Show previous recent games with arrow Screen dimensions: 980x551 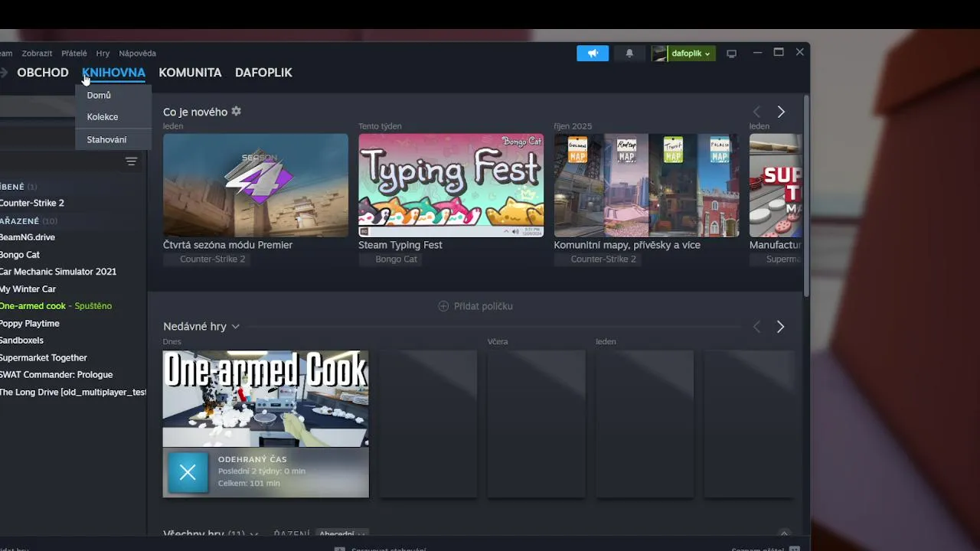(x=756, y=327)
